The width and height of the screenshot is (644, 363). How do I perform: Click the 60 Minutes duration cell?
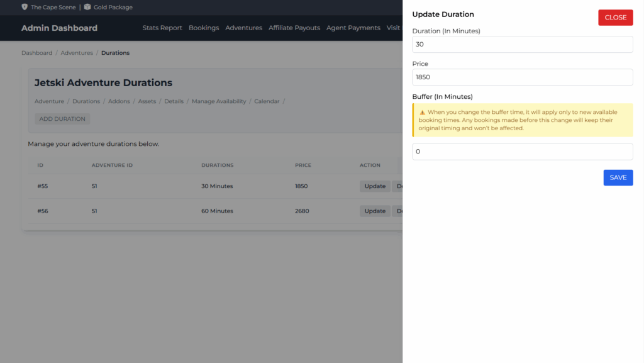(217, 211)
